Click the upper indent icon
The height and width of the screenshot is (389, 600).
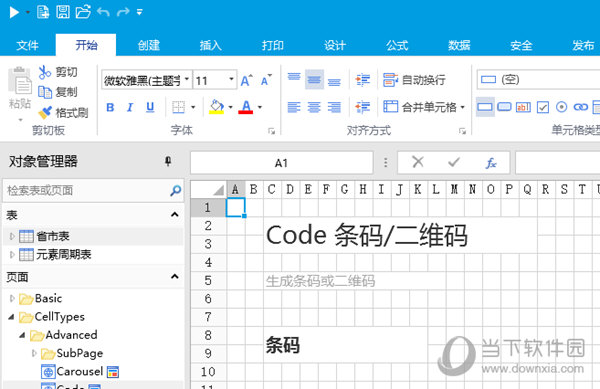click(362, 80)
